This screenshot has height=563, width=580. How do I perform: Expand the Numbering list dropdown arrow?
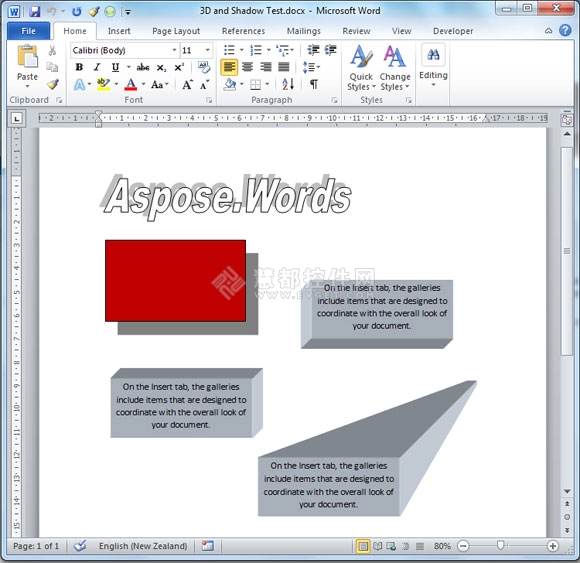point(269,50)
